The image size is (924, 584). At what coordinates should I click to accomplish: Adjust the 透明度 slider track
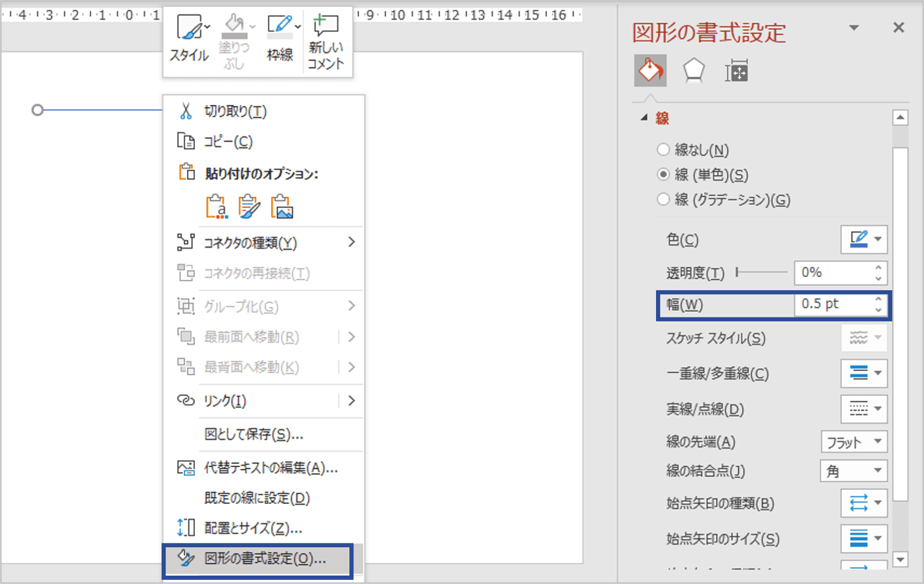point(761,273)
